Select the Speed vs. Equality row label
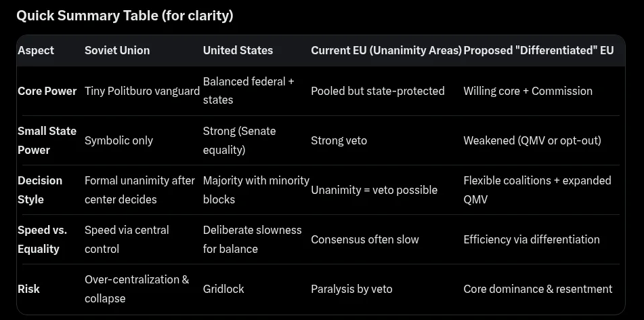The image size is (644, 320). pyautogui.click(x=42, y=239)
